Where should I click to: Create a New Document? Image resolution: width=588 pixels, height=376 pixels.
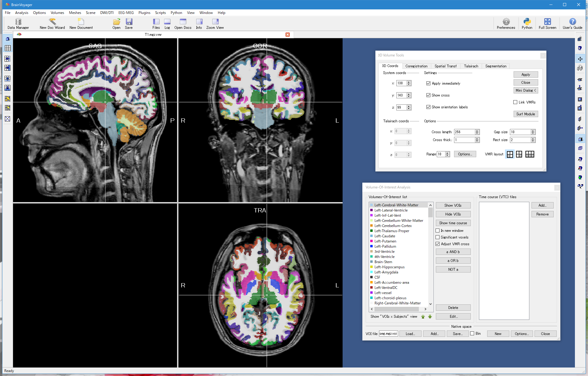click(x=81, y=23)
